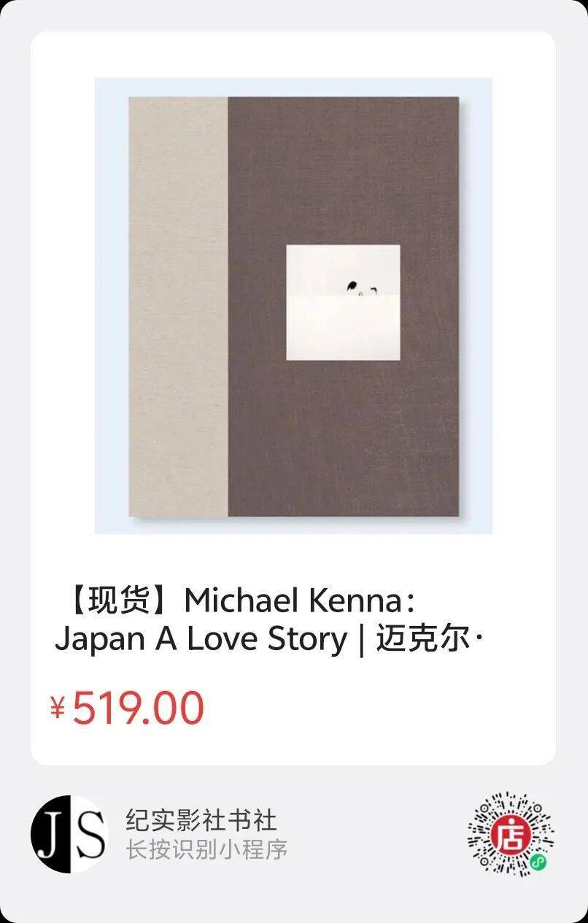This screenshot has height=923, width=588.
Task: Click the beige linen spine of the book
Action: [x=179, y=306]
